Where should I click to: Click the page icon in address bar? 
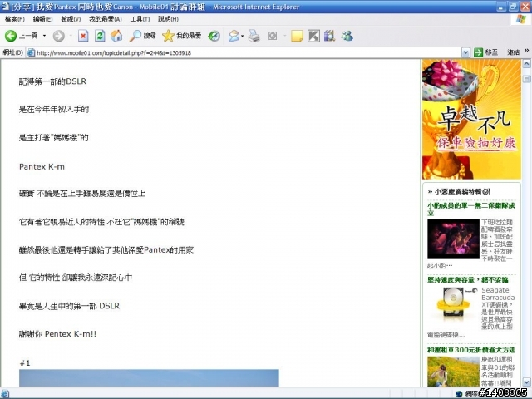tap(31, 52)
